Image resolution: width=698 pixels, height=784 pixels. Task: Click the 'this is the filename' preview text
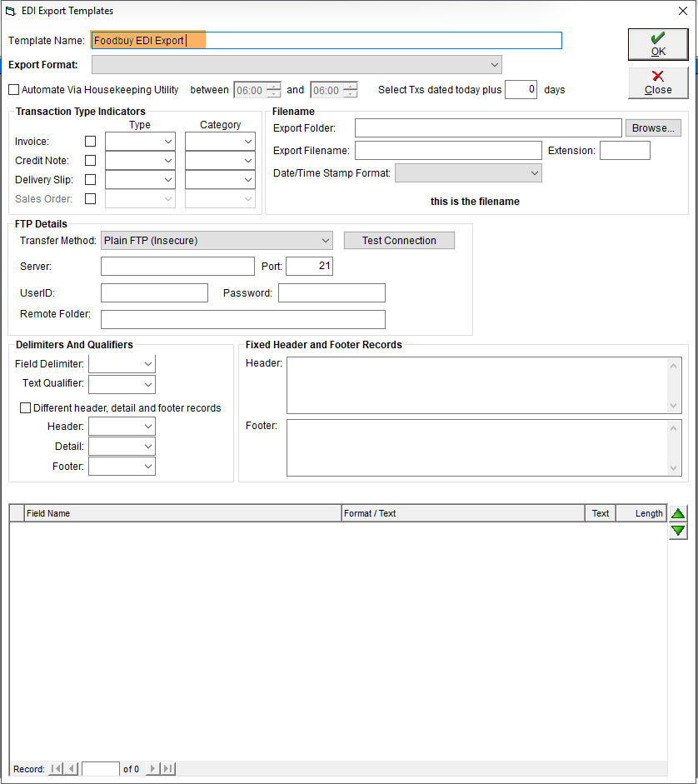(x=475, y=202)
